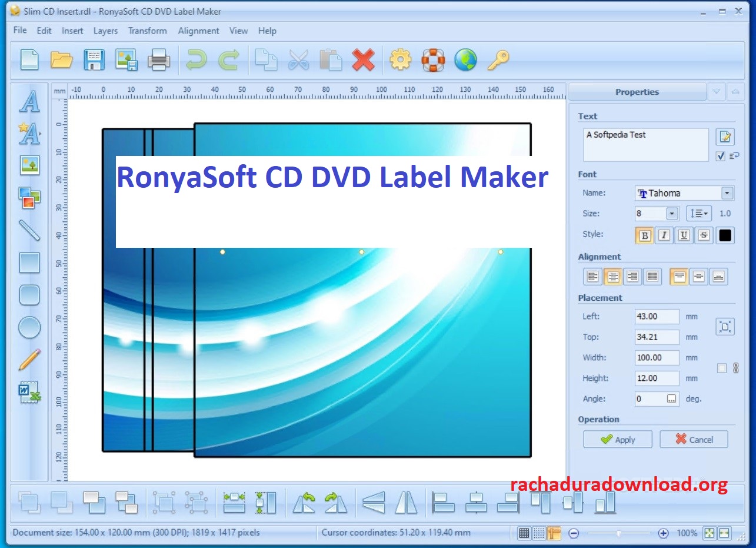Click the Apply button

[x=618, y=440]
